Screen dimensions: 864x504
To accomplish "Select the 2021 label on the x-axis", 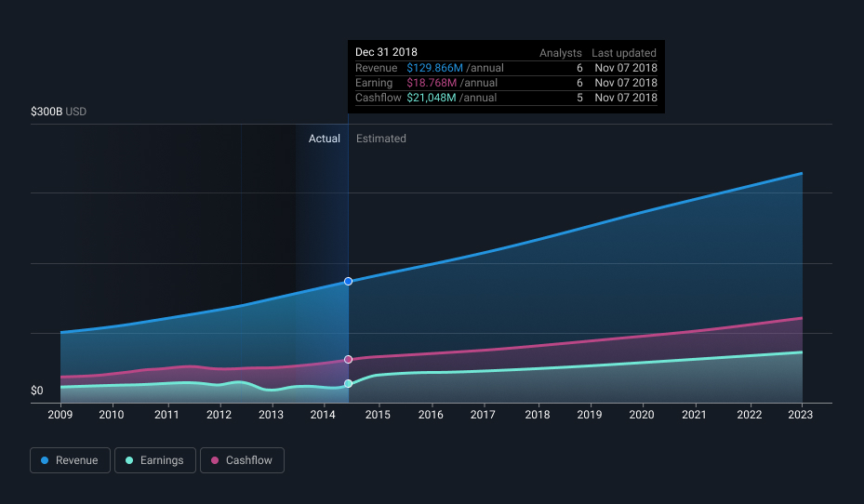I will click(x=696, y=415).
